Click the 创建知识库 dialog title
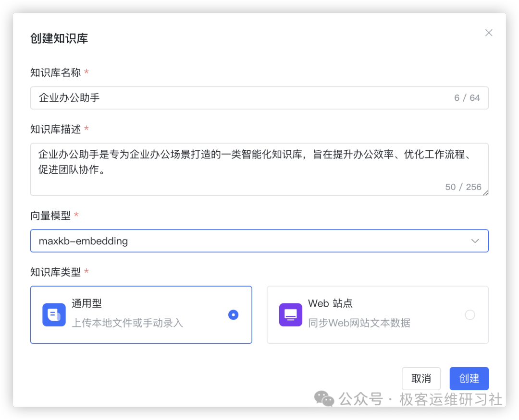Screen dimensions: 519x420 pos(59,38)
